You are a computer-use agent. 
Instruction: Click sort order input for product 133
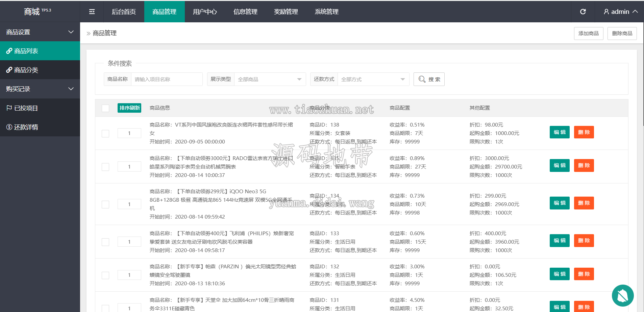(129, 242)
